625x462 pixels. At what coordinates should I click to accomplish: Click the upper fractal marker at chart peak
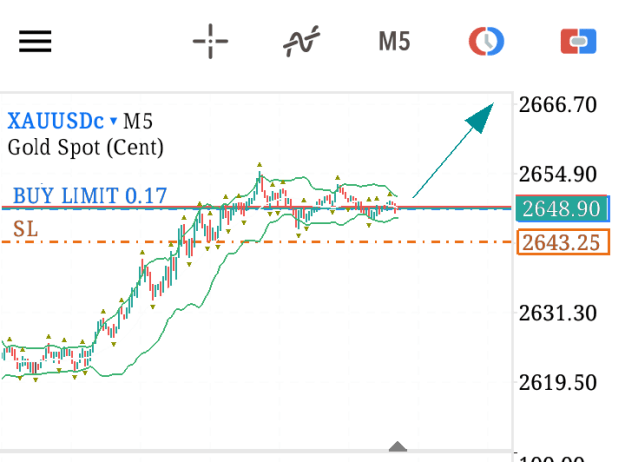259,165
